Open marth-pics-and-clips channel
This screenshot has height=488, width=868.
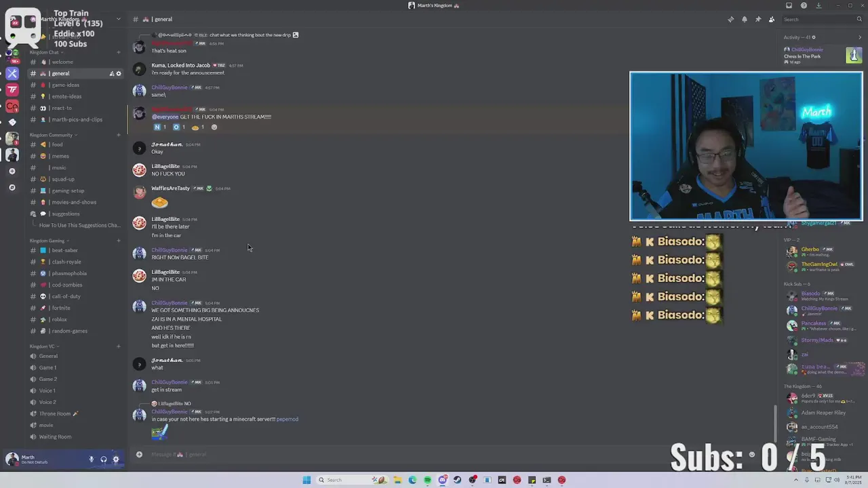(76, 119)
